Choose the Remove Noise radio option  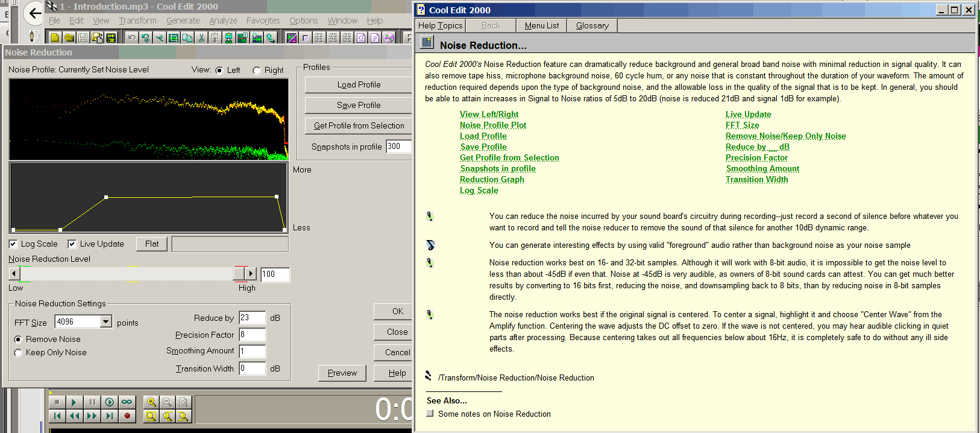18,340
